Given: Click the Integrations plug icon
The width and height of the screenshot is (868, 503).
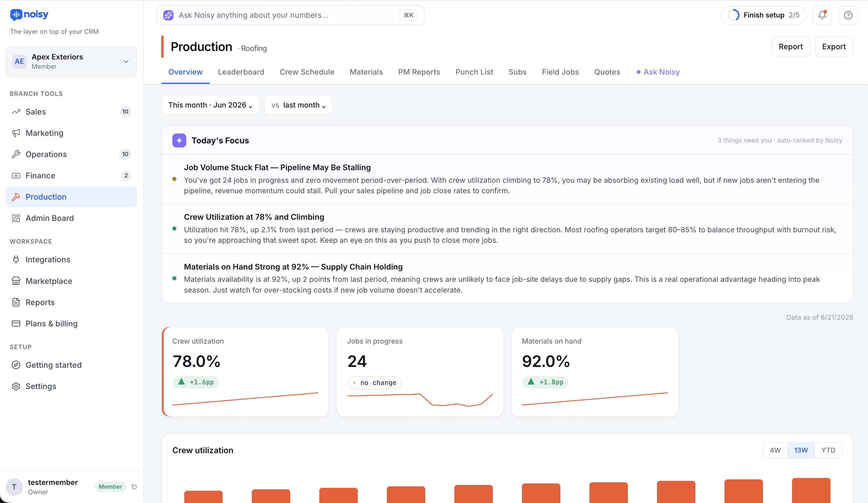Looking at the screenshot, I should click(x=16, y=260).
